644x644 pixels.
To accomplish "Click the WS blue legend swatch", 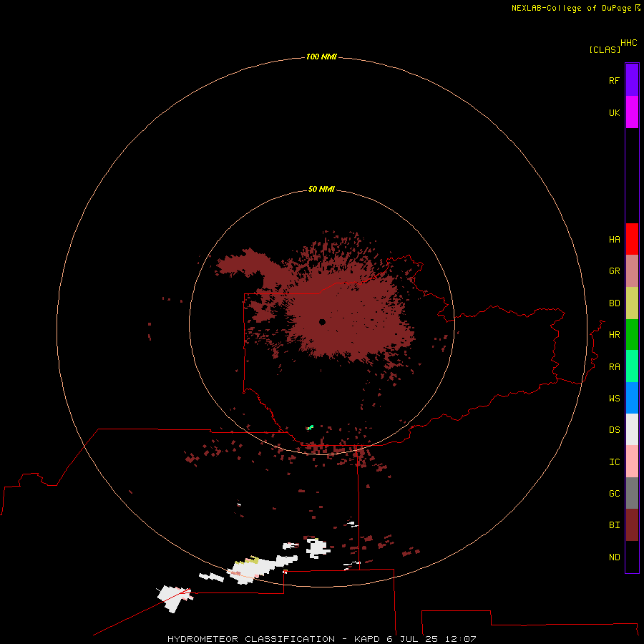I will [632, 398].
